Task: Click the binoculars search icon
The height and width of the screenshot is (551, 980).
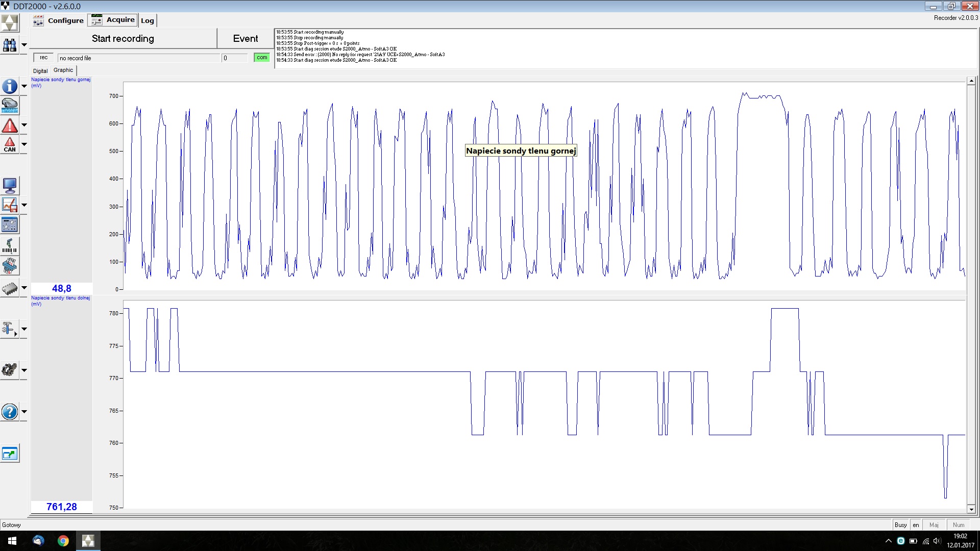Action: [x=10, y=45]
